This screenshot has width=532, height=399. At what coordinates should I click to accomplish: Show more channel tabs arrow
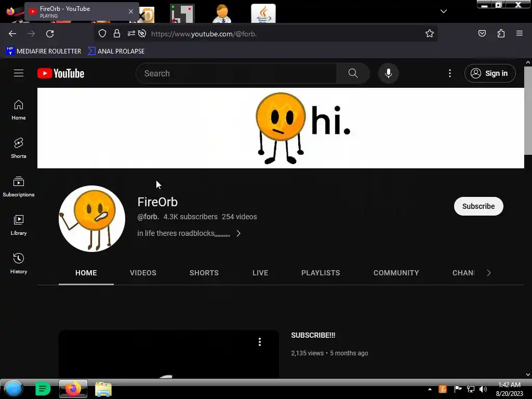point(488,273)
